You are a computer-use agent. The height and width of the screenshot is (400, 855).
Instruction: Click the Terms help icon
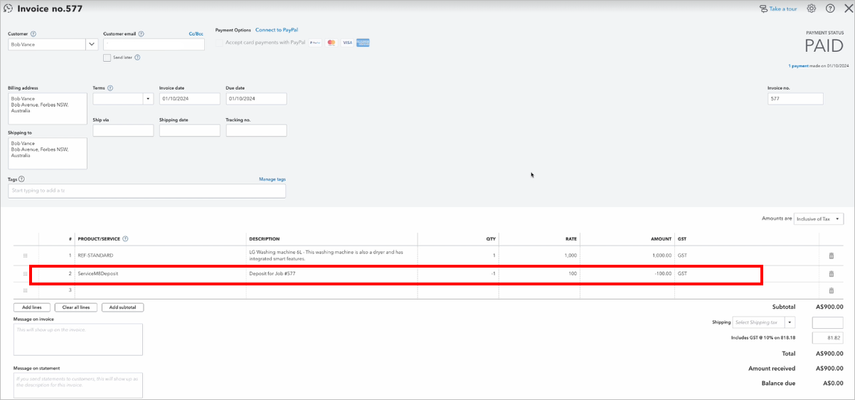[110, 88]
